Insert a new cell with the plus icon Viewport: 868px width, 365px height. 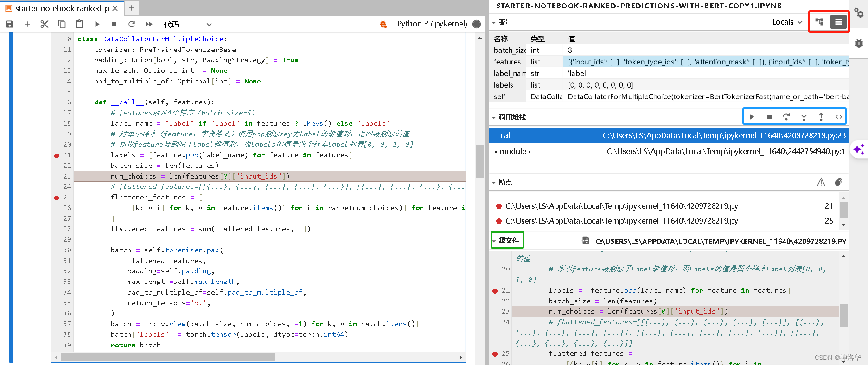coord(27,24)
